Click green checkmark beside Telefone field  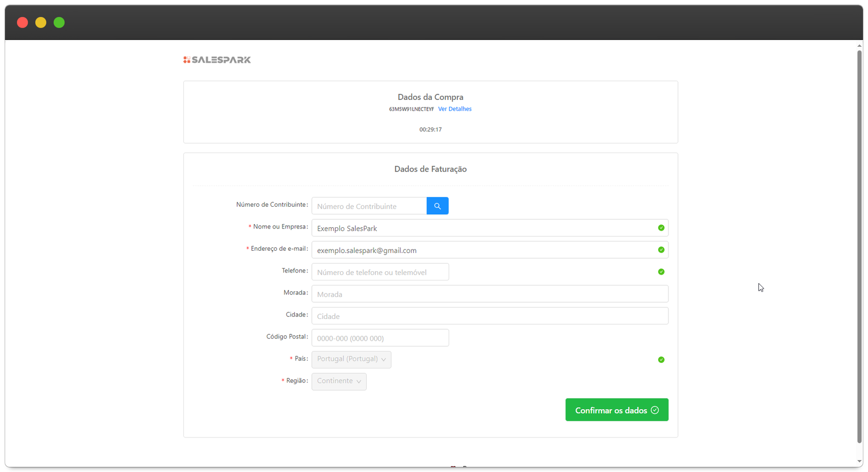coord(661,272)
